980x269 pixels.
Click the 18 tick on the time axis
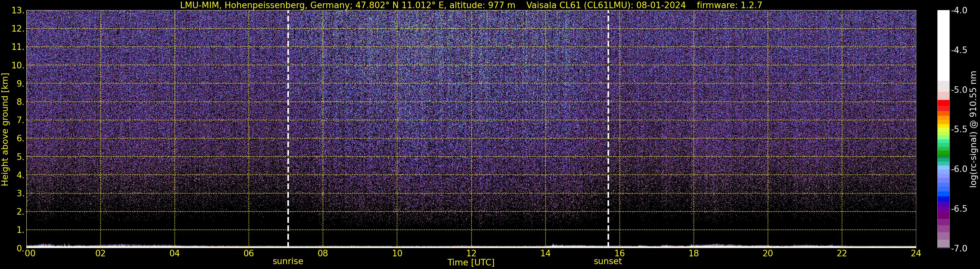(x=693, y=253)
